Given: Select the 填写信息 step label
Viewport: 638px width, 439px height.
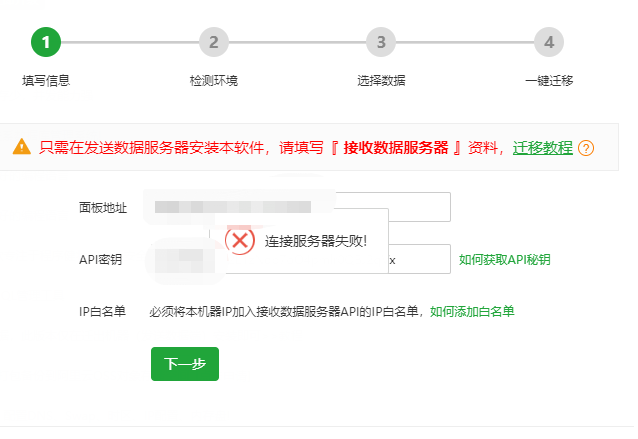Looking at the screenshot, I should (x=46, y=81).
